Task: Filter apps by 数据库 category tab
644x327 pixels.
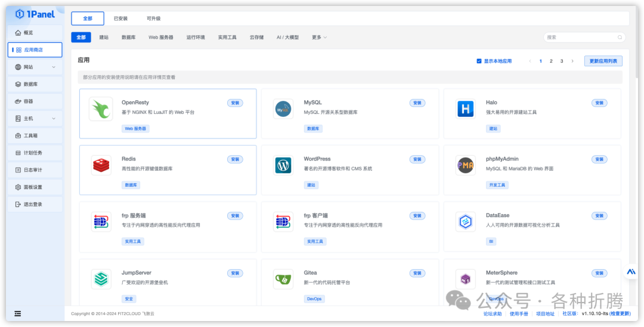Action: (x=129, y=37)
